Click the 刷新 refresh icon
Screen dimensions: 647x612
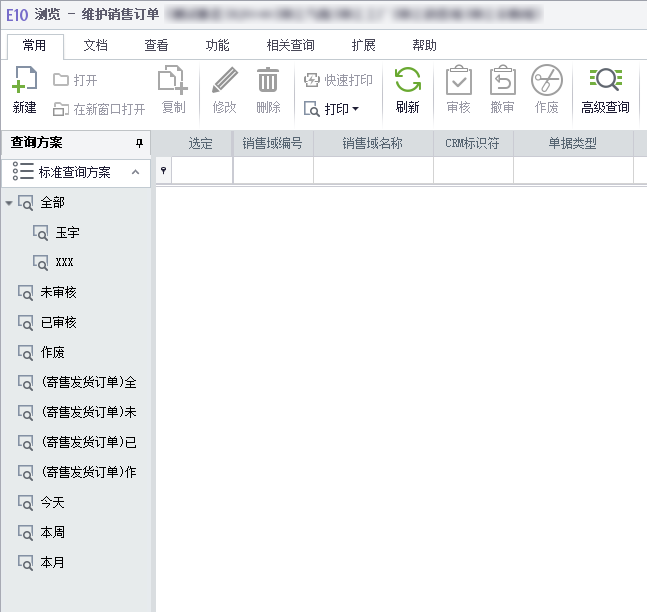[x=407, y=82]
